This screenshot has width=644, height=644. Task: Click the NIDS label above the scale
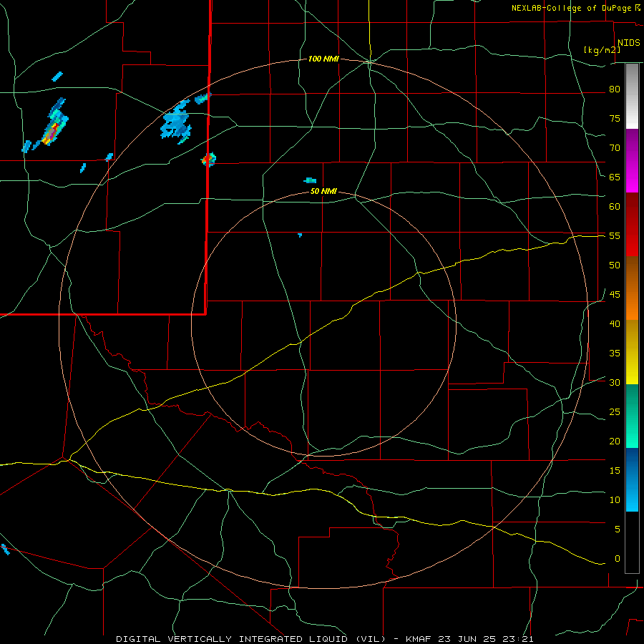point(629,43)
